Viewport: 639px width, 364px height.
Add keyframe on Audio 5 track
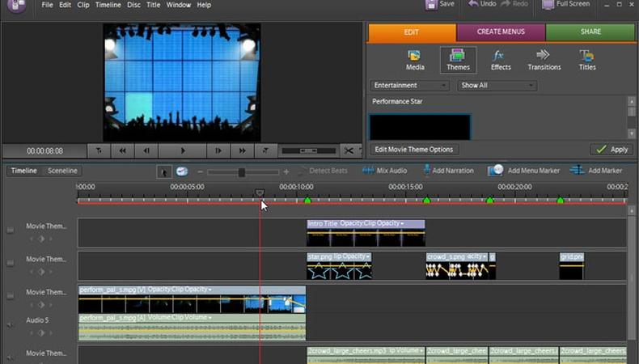(40, 333)
